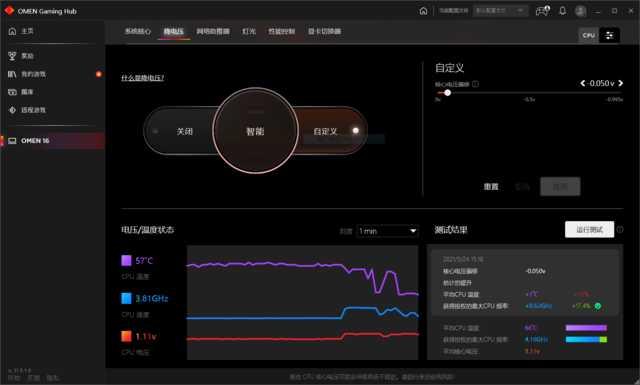
Task: Open the 1 min time-scale dropdown
Action: (x=387, y=231)
